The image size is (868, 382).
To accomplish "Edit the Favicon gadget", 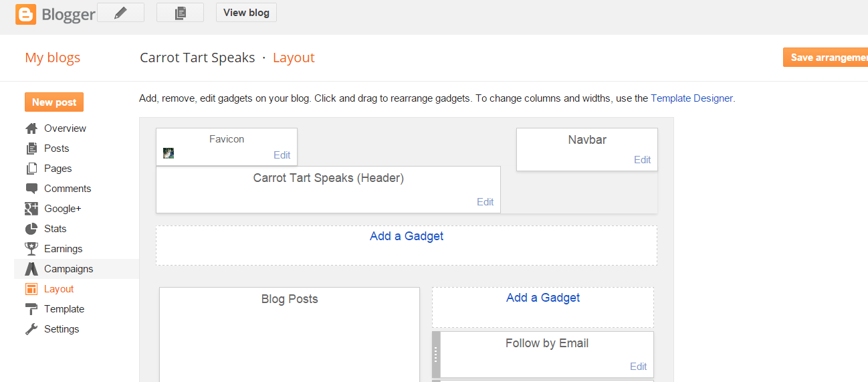I will [x=282, y=155].
